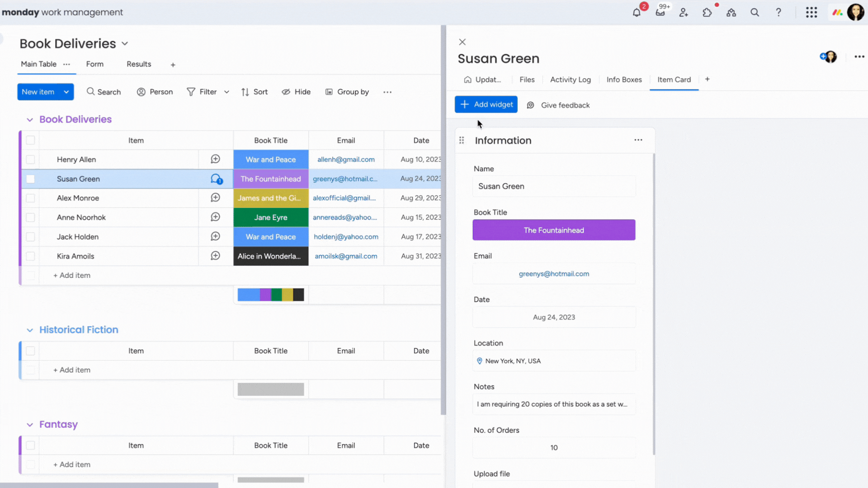The height and width of the screenshot is (488, 868).
Task: Switch to the Form view tab
Action: (x=95, y=64)
